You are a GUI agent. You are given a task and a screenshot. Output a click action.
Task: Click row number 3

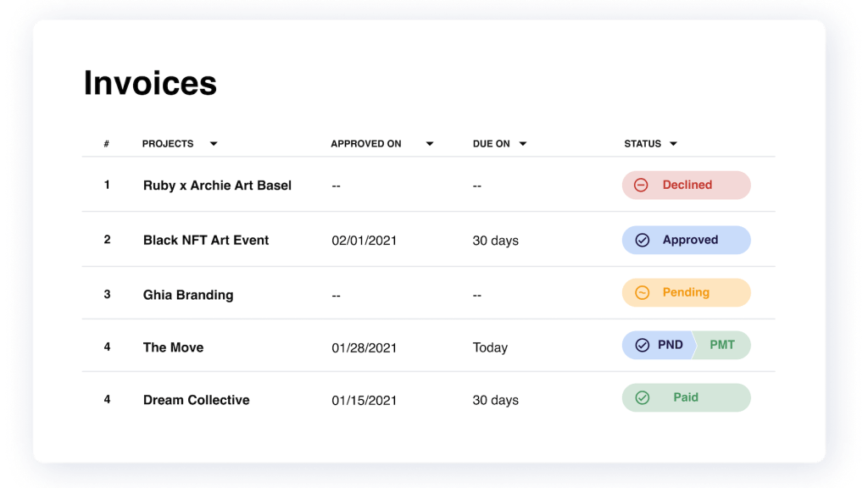(107, 294)
